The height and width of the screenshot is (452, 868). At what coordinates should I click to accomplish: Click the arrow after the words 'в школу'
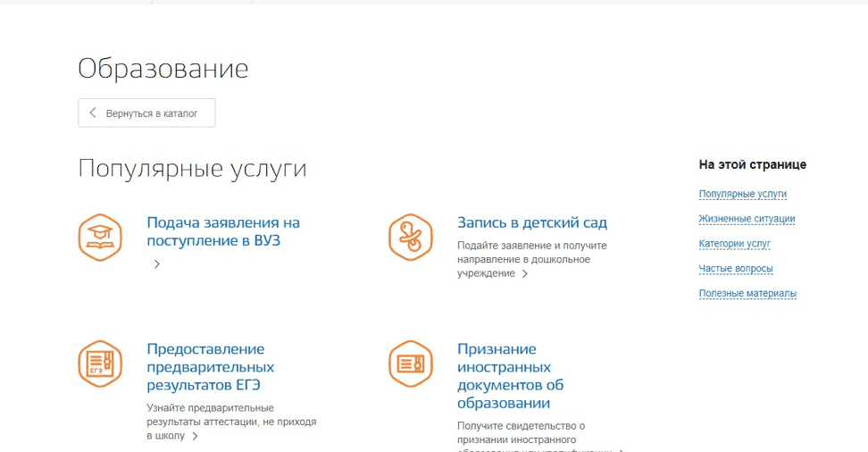click(195, 437)
